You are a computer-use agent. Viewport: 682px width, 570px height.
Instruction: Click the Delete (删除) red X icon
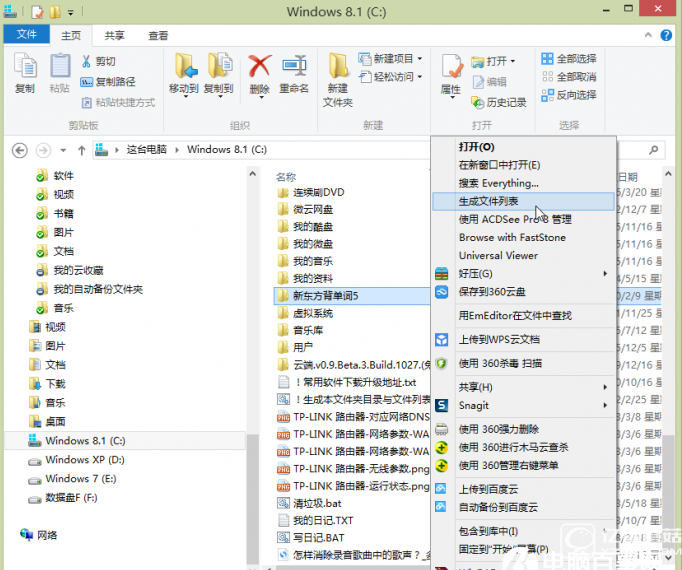[260, 73]
